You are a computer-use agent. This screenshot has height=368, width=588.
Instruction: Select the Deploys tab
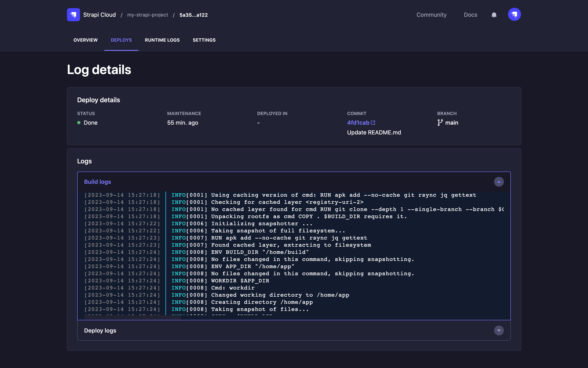(x=121, y=40)
